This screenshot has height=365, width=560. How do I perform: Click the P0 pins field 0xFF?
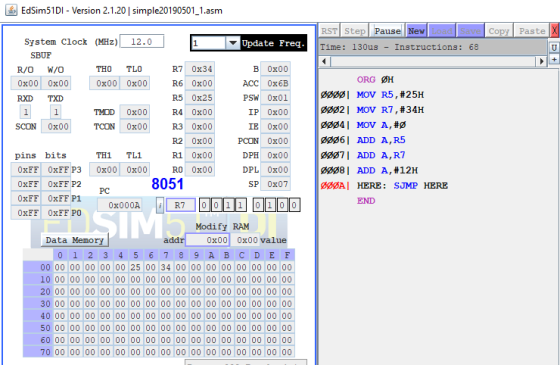(x=26, y=213)
